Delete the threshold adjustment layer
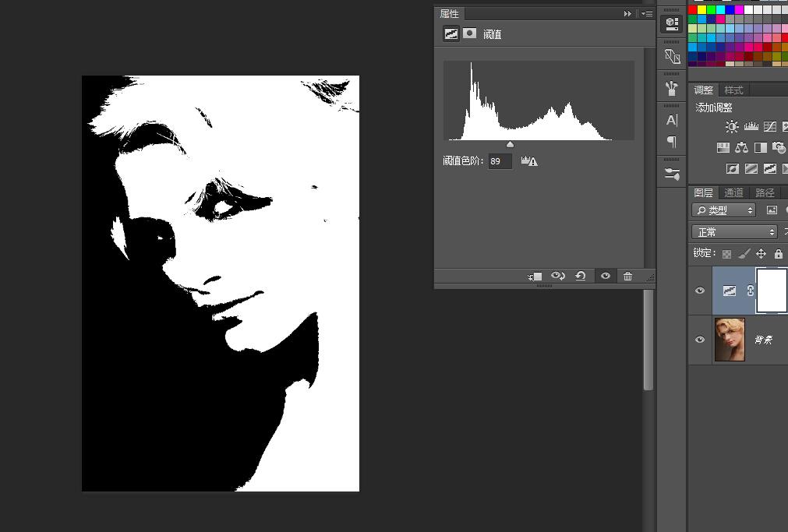 point(627,276)
